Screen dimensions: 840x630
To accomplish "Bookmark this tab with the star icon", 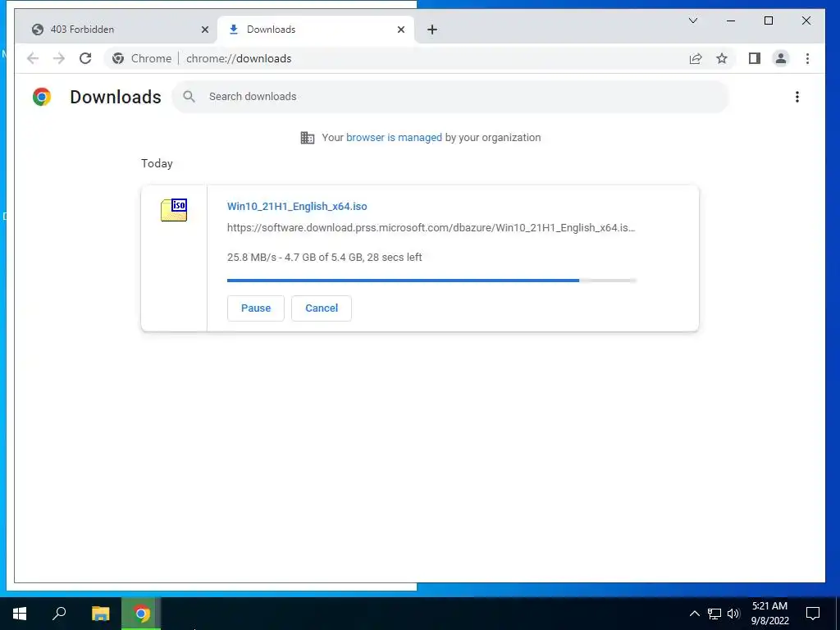I will 722,58.
